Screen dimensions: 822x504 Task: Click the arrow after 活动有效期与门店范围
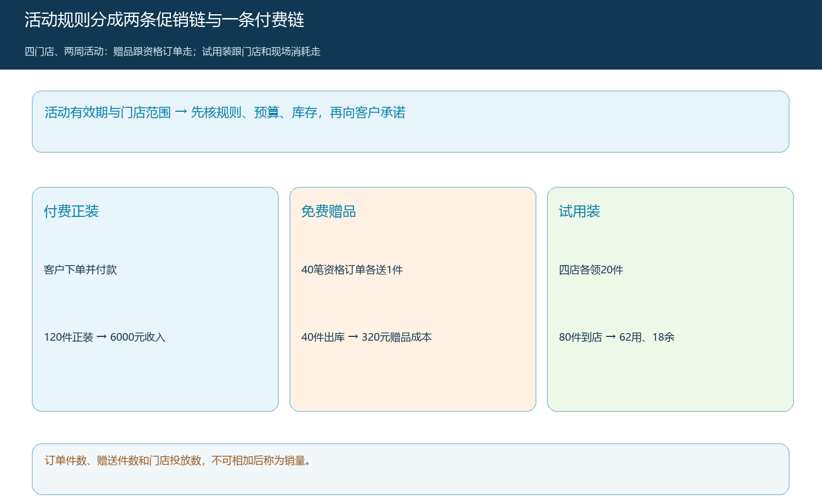[181, 112]
